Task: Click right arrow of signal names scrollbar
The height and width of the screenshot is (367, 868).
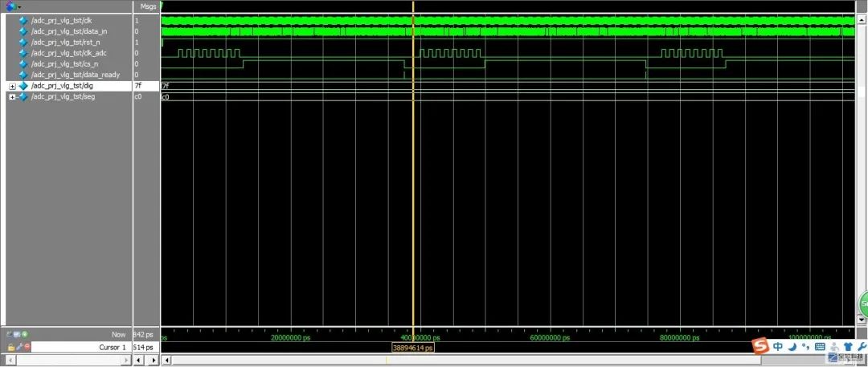Action: point(127,361)
